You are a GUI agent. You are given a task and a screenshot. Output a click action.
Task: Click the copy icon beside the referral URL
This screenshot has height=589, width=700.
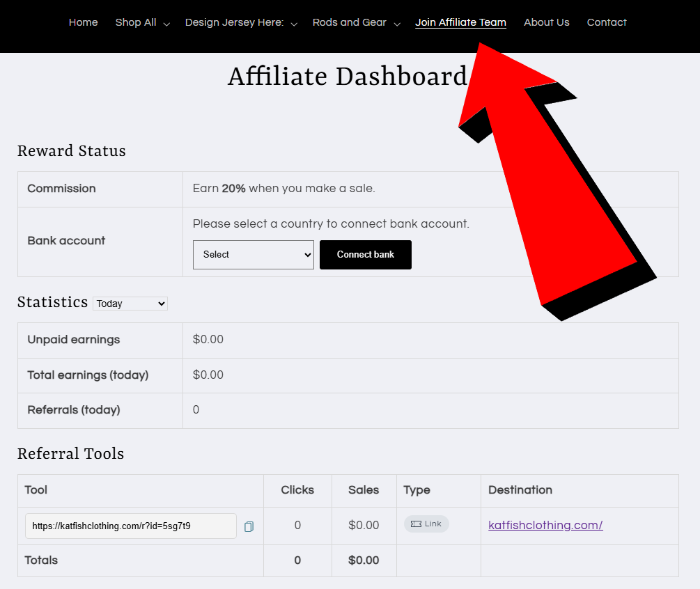[x=249, y=526]
